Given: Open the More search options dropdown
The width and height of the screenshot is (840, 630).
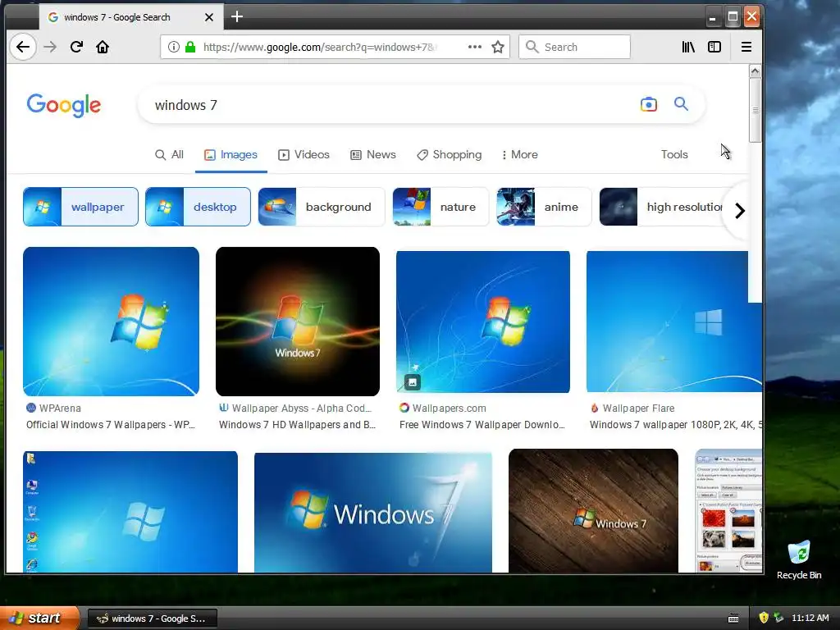Looking at the screenshot, I should 519,155.
